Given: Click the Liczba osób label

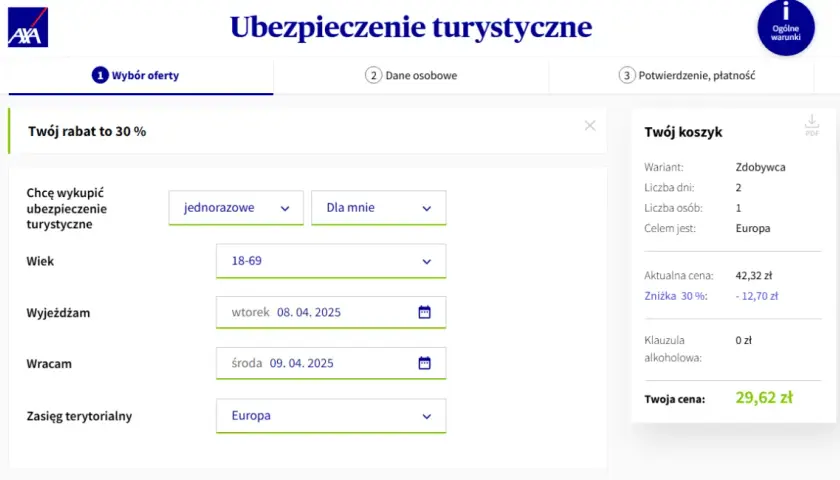Looking at the screenshot, I should pos(673,208).
